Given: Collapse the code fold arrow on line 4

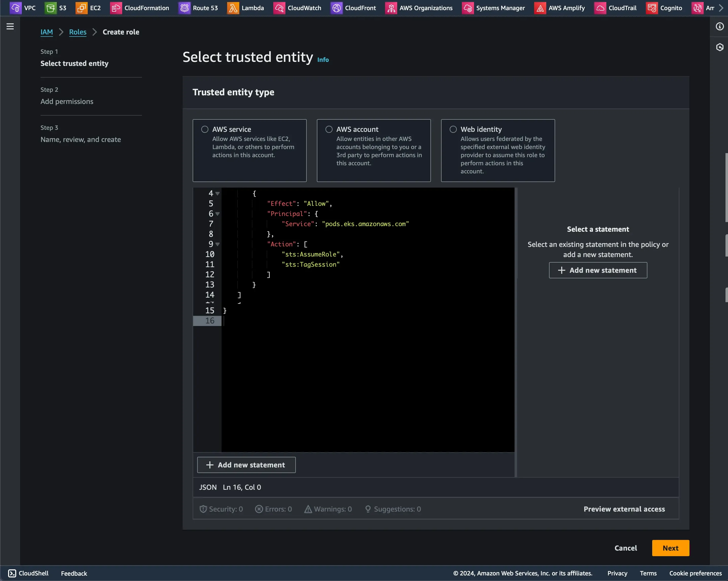Looking at the screenshot, I should [217, 194].
